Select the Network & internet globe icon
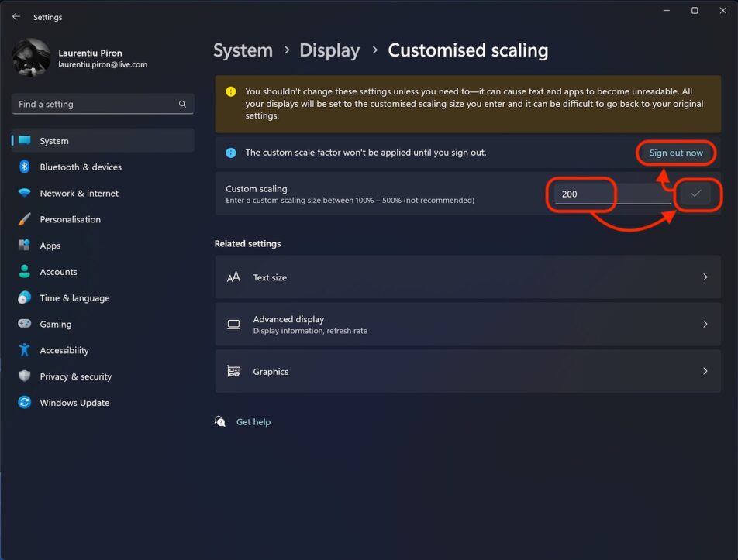This screenshot has height=560, width=738. coord(23,193)
